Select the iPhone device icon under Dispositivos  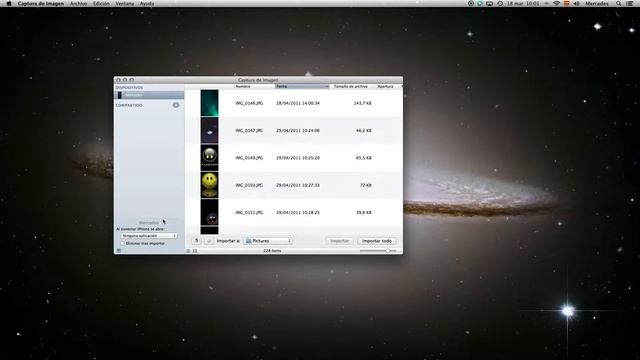click(120, 95)
